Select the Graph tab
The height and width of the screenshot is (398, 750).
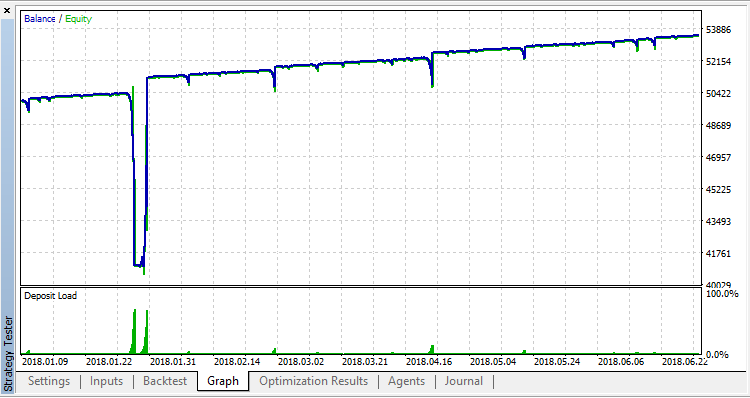[x=223, y=381]
